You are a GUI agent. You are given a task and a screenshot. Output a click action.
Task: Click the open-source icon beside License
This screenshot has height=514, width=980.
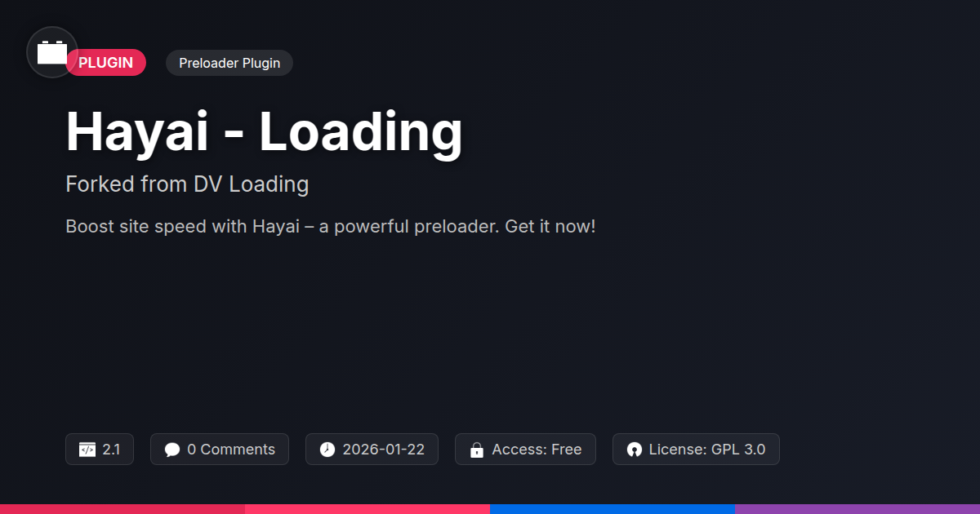pos(635,450)
